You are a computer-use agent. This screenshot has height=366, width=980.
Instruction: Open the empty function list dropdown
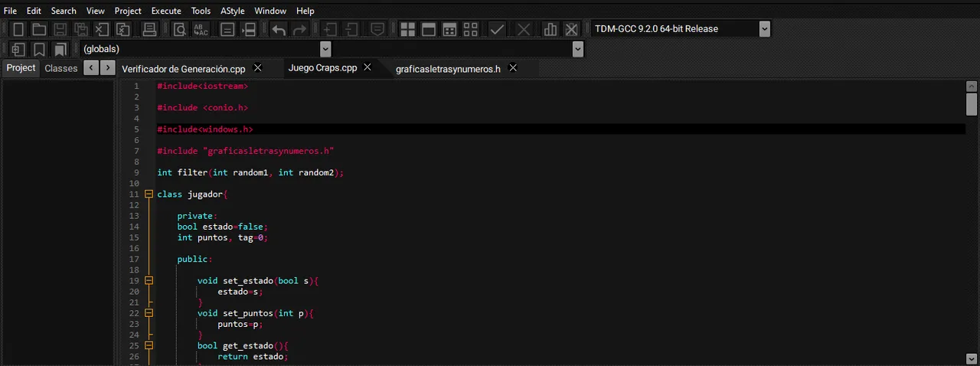click(x=578, y=49)
